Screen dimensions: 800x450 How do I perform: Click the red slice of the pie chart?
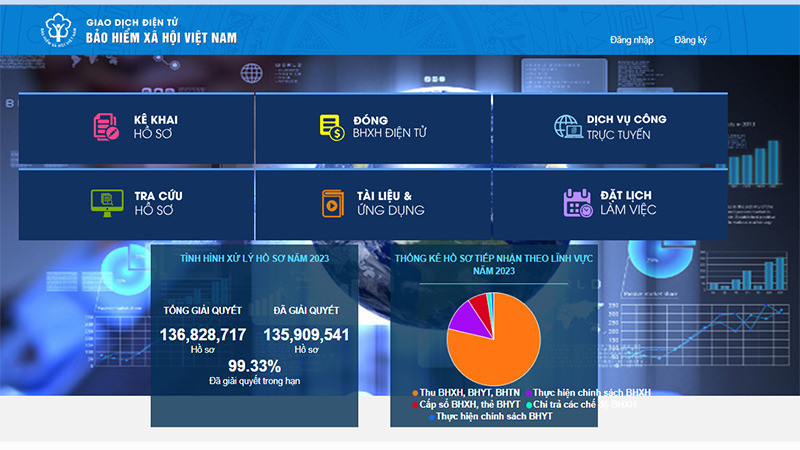pos(479,300)
